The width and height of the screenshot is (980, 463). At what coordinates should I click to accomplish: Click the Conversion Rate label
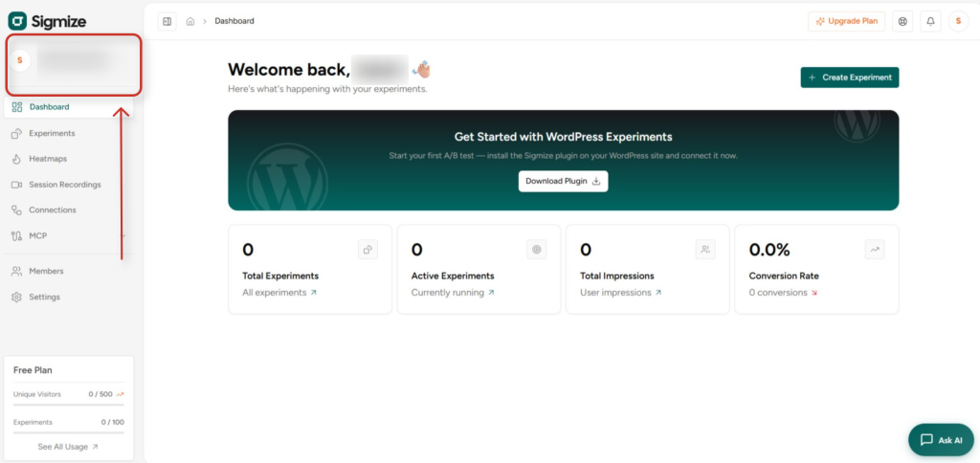tap(784, 276)
